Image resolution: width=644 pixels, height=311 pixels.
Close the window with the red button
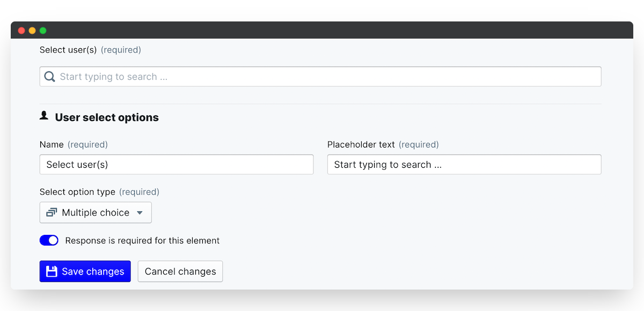click(x=21, y=31)
